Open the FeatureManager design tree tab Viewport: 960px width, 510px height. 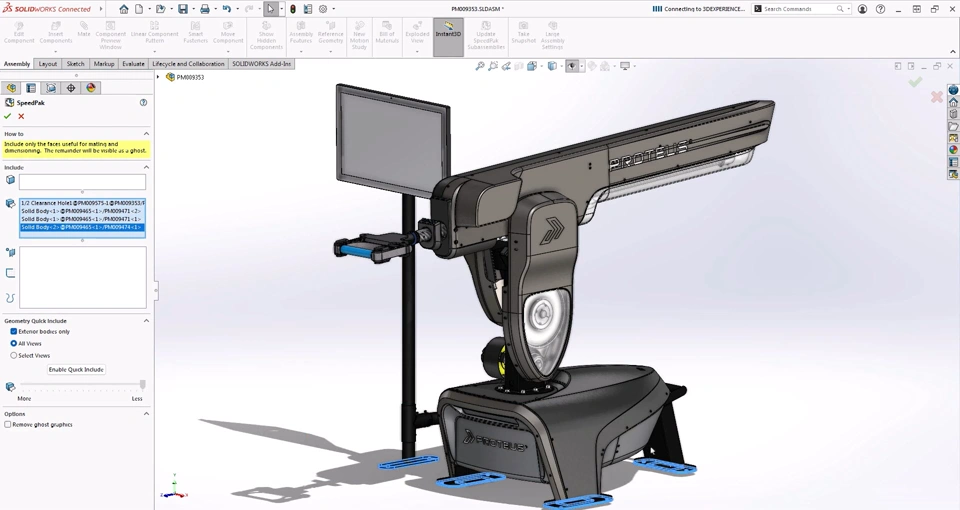pos(11,88)
